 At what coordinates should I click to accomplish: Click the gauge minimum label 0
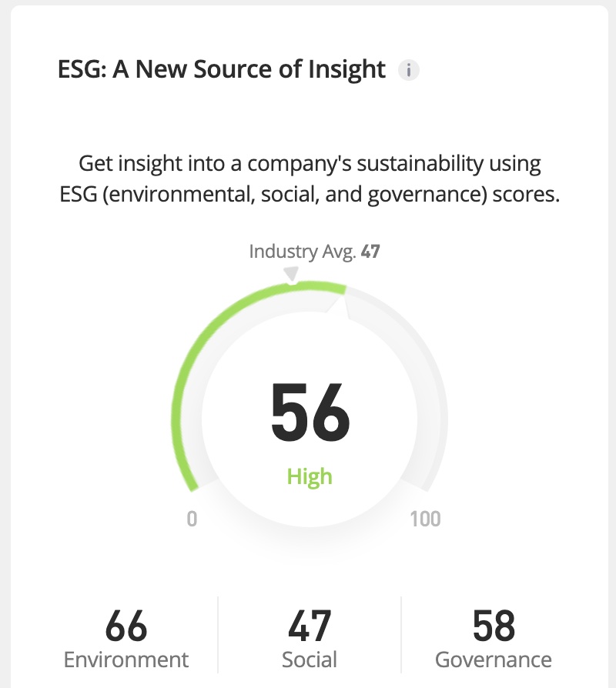pyautogui.click(x=192, y=519)
